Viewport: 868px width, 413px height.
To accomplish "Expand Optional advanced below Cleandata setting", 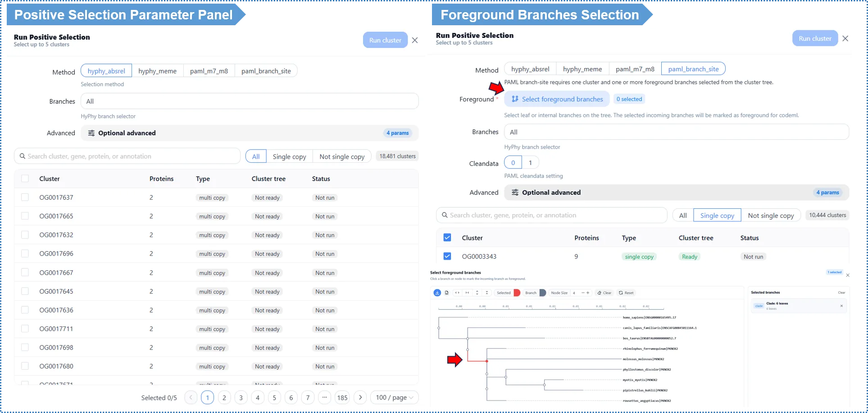I will pyautogui.click(x=677, y=193).
